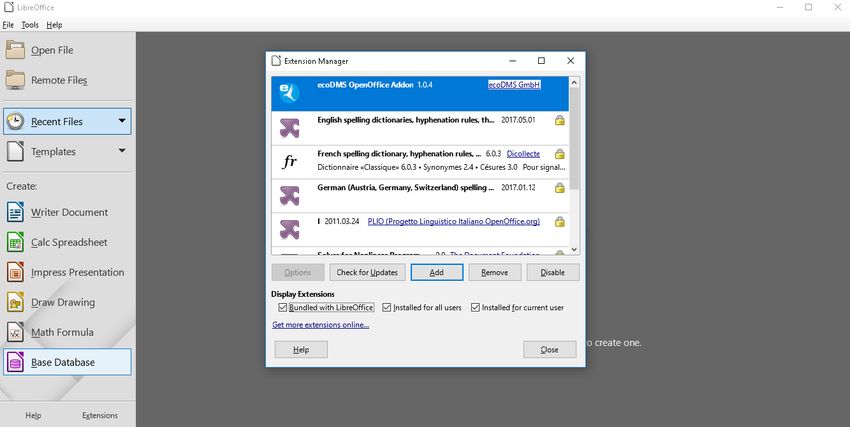Select German (Austria, Germany, Switzerland) spelling entry
850x427 pixels.
pyautogui.click(x=405, y=187)
